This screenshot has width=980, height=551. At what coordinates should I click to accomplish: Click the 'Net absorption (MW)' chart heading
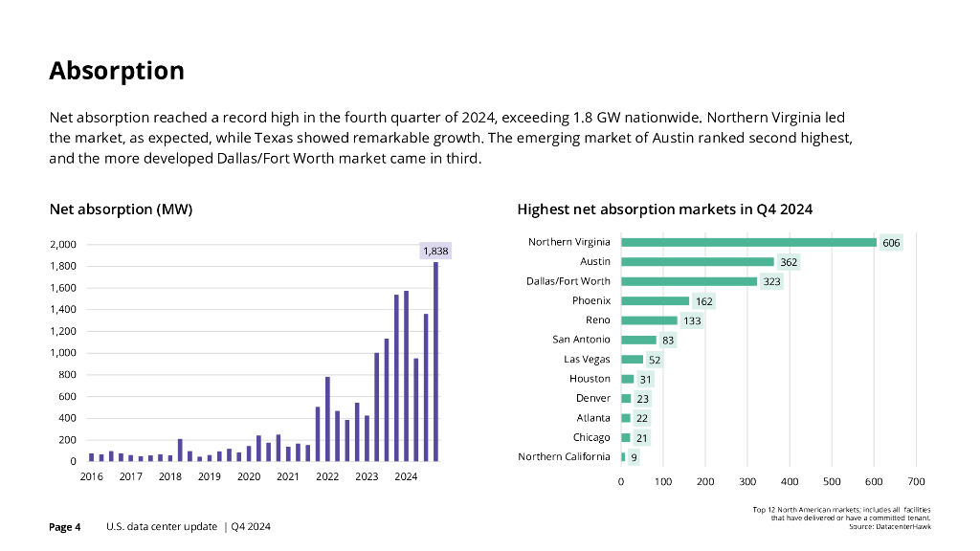point(121,209)
